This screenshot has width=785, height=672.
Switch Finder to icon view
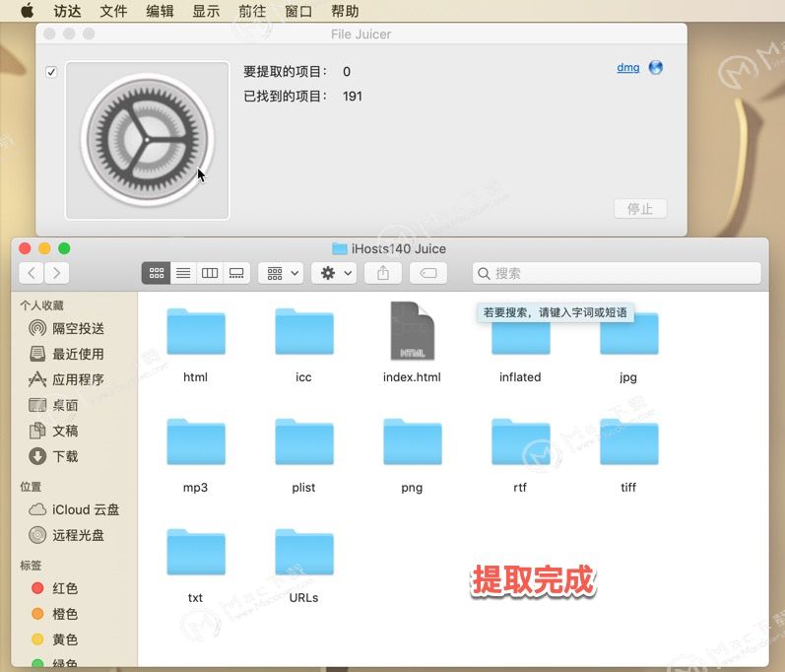coord(157,273)
